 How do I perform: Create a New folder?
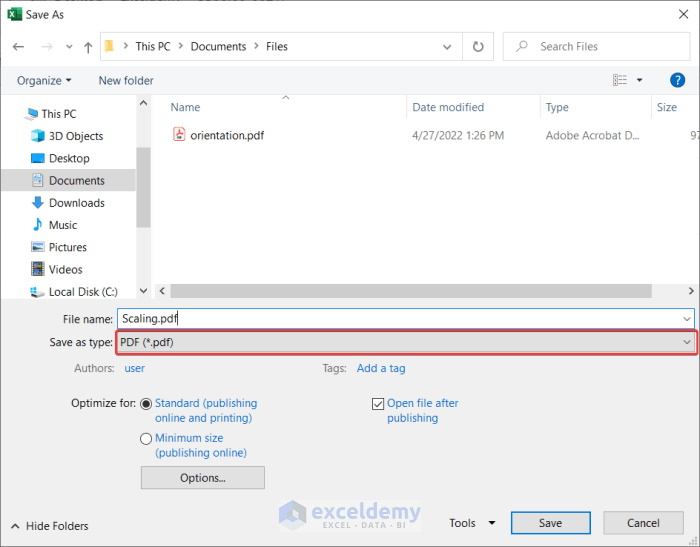coord(126,80)
